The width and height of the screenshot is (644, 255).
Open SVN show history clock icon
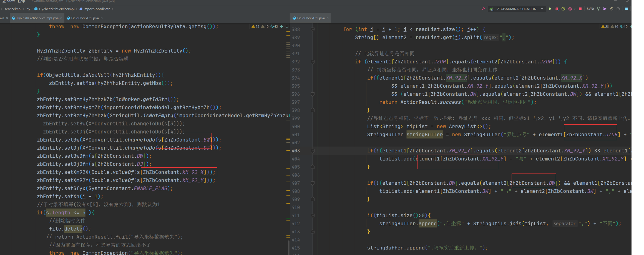pos(612,9)
